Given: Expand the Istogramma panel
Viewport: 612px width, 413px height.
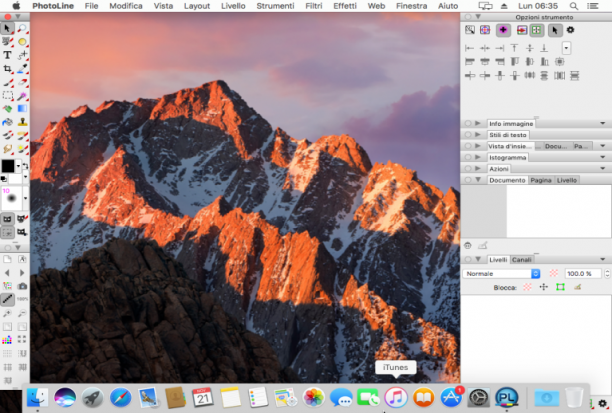Looking at the screenshot, I should pyautogui.click(x=478, y=157).
